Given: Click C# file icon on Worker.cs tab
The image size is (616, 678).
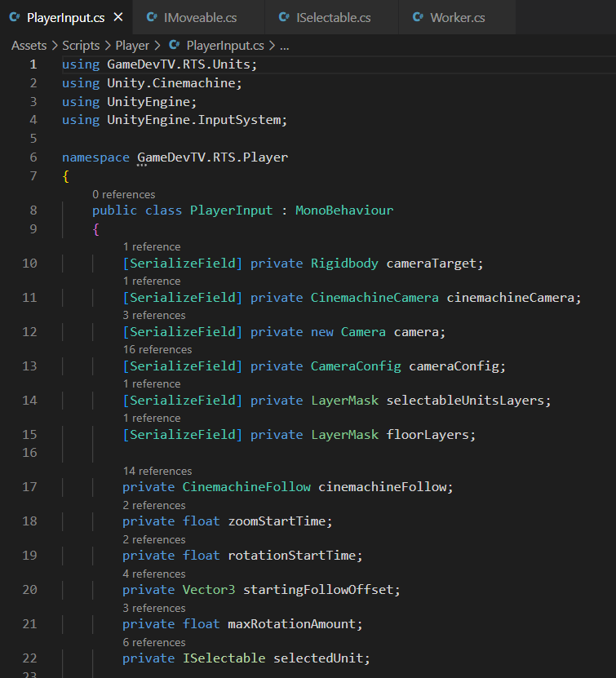Looking at the screenshot, I should click(418, 17).
